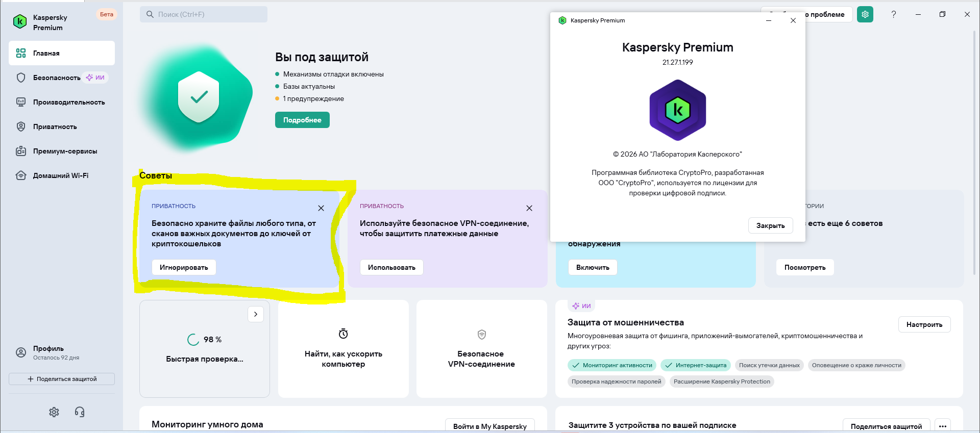This screenshot has width=980, height=433.
Task: Enable the 'Поиск утечки данных' chip
Action: 769,365
